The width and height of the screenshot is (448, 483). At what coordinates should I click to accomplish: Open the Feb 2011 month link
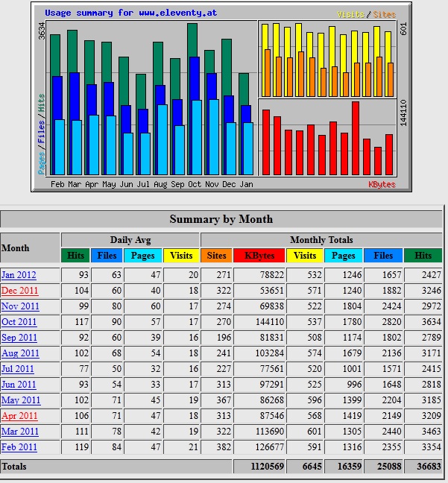(x=19, y=447)
